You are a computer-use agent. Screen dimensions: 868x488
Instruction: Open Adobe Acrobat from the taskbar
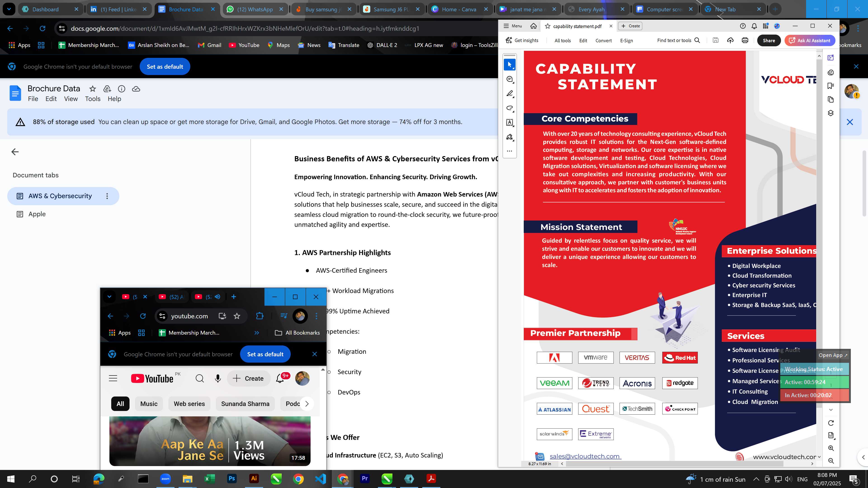[431, 479]
